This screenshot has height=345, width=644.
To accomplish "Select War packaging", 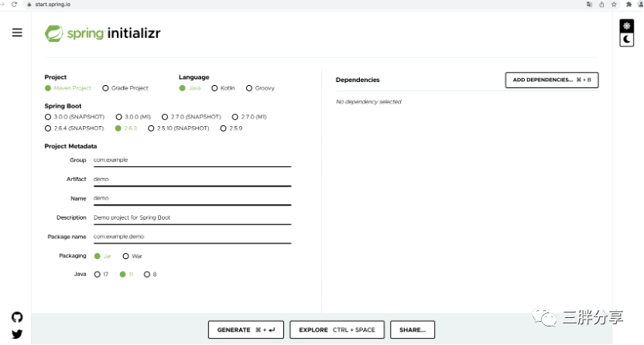I will (x=132, y=256).
